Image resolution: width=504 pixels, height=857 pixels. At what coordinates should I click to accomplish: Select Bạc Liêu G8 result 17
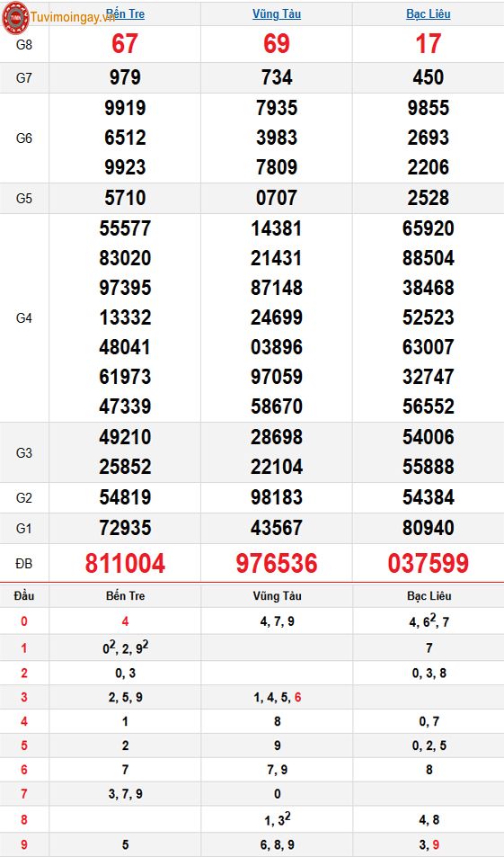[429, 44]
